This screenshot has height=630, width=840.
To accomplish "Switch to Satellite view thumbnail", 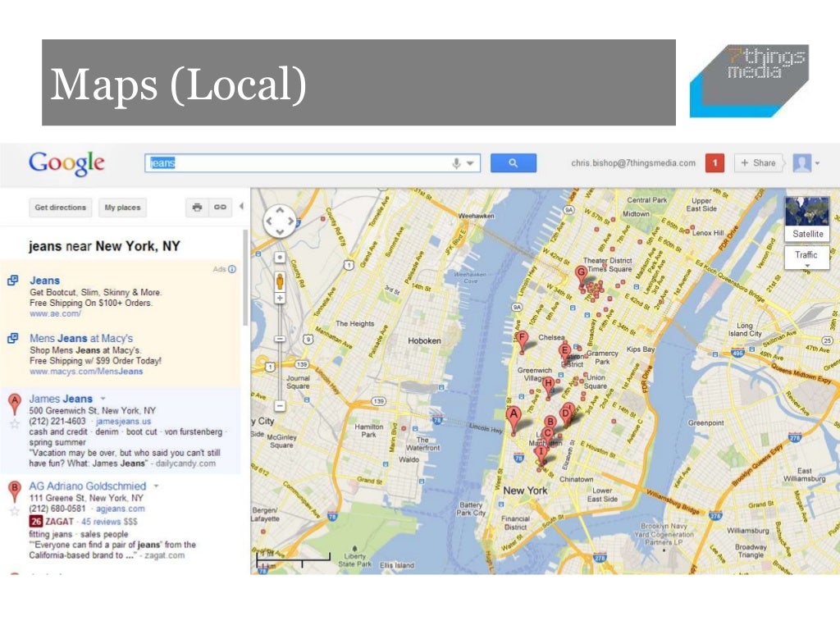I will 807,218.
